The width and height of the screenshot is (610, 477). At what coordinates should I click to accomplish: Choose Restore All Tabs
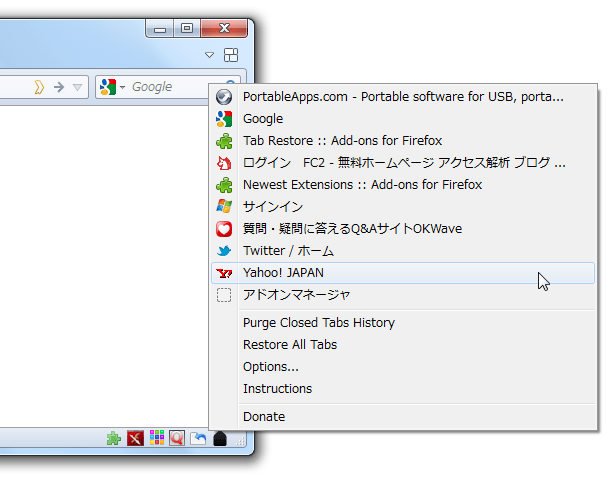[403, 345]
